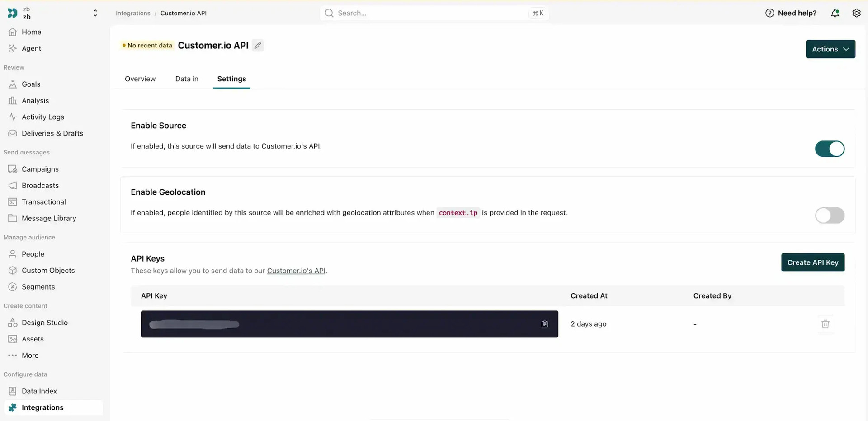Click the Home icon in sidebar
The width and height of the screenshot is (868, 421).
point(13,32)
